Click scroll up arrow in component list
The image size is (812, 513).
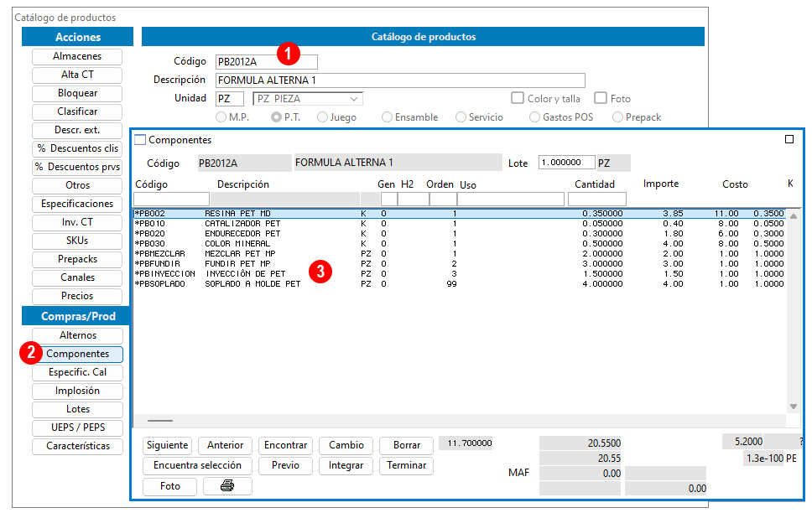[794, 216]
